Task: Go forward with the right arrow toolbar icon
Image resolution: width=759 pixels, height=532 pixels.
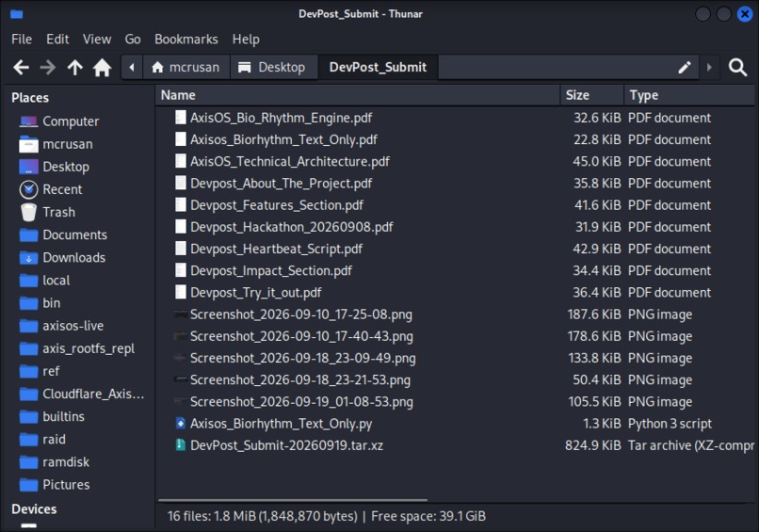Action: (x=47, y=67)
